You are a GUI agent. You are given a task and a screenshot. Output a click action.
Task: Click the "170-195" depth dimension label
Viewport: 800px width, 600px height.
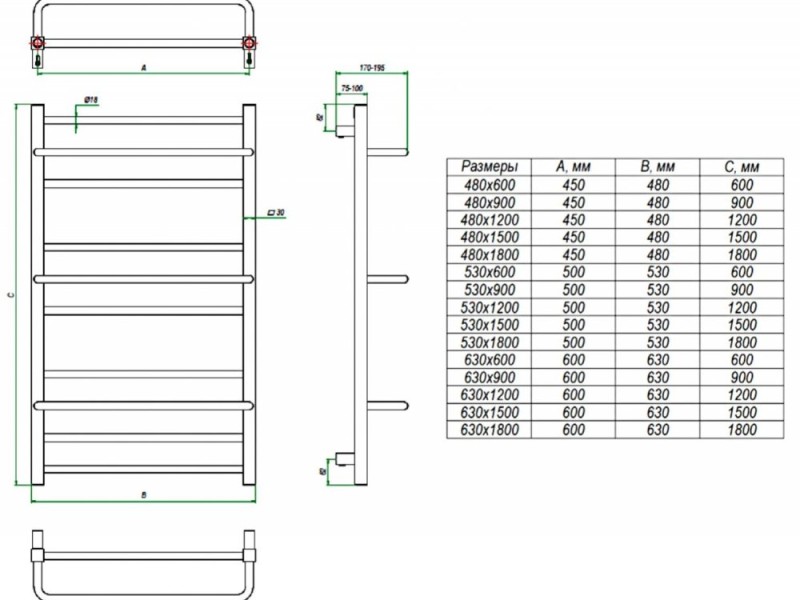coord(372,68)
